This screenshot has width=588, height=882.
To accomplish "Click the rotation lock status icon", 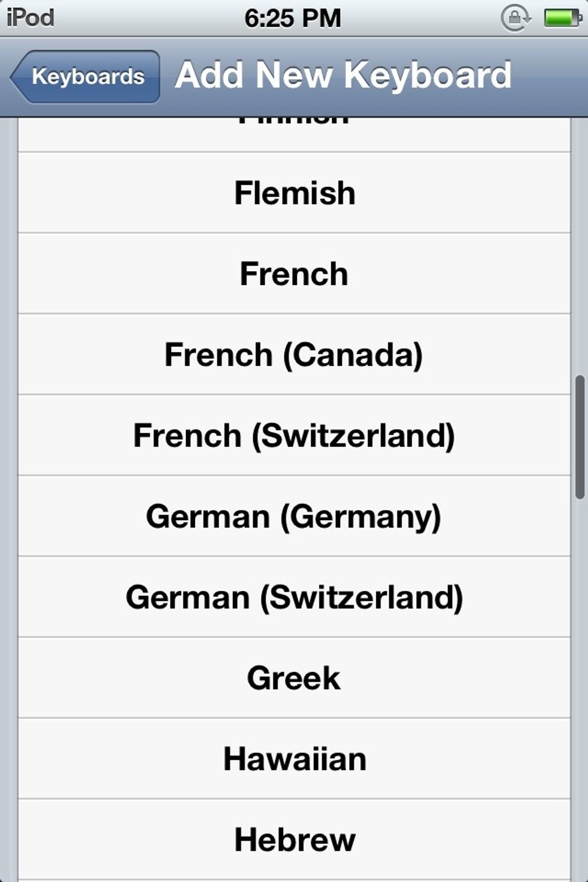I will tap(515, 19).
